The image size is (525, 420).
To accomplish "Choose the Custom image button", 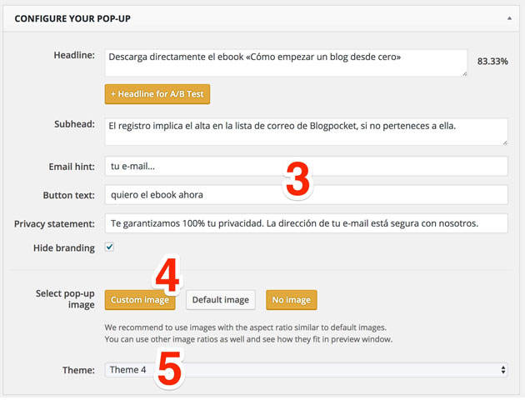I will [x=140, y=300].
